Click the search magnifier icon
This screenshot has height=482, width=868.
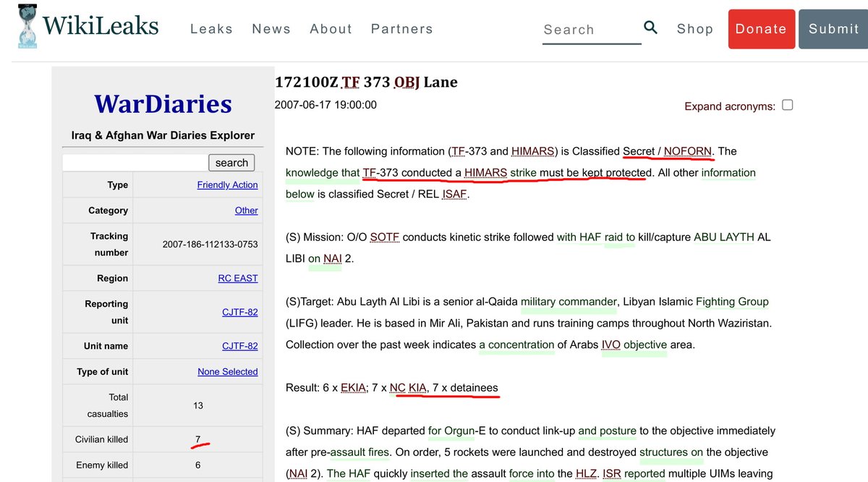pos(651,28)
